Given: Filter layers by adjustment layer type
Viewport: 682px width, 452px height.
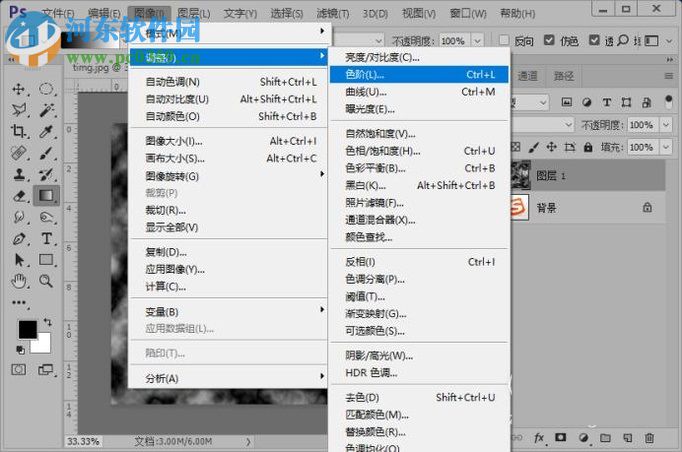Looking at the screenshot, I should click(x=587, y=102).
